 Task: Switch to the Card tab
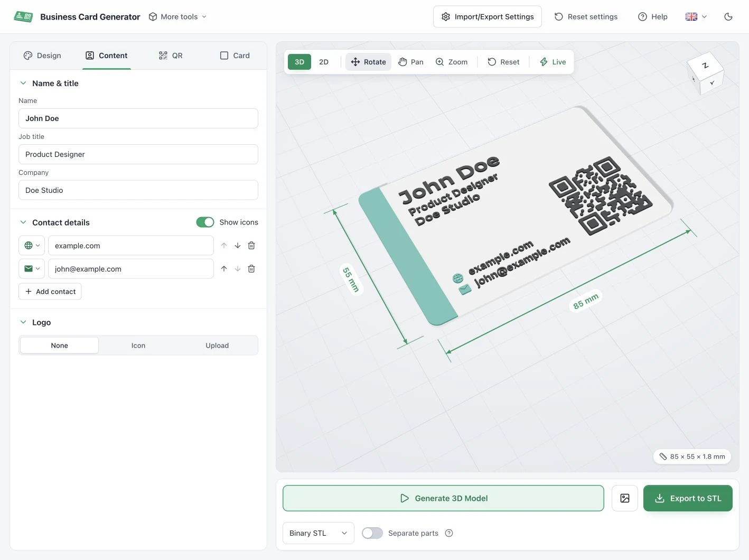coord(235,55)
